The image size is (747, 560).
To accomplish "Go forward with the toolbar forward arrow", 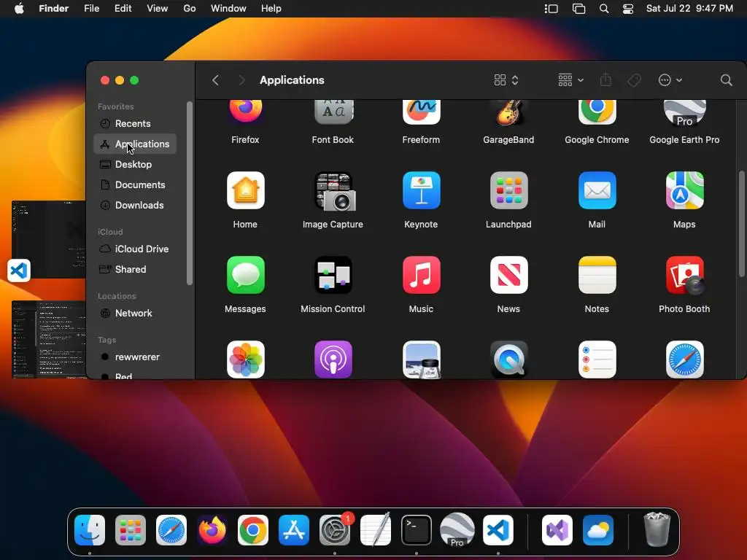I will tap(241, 80).
